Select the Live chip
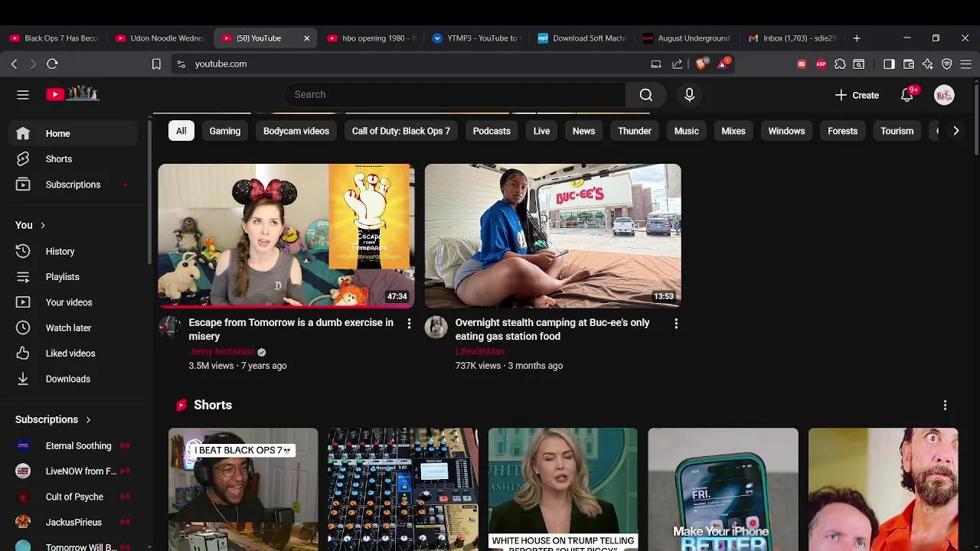 [541, 131]
